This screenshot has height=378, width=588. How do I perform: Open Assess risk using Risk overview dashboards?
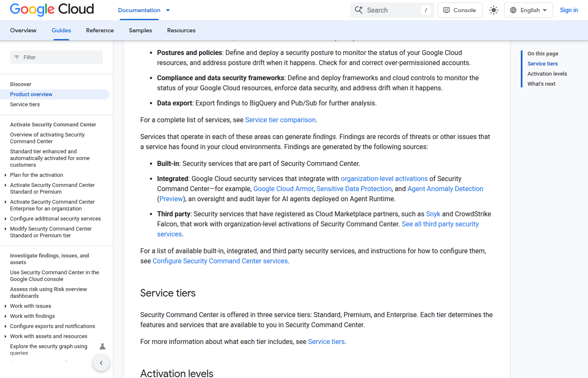tap(48, 293)
